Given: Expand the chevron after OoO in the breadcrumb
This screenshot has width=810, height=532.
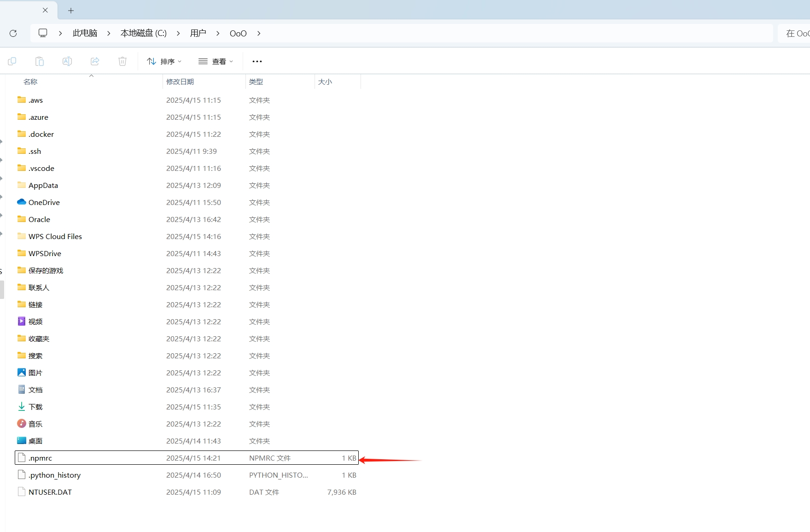Looking at the screenshot, I should tap(259, 33).
